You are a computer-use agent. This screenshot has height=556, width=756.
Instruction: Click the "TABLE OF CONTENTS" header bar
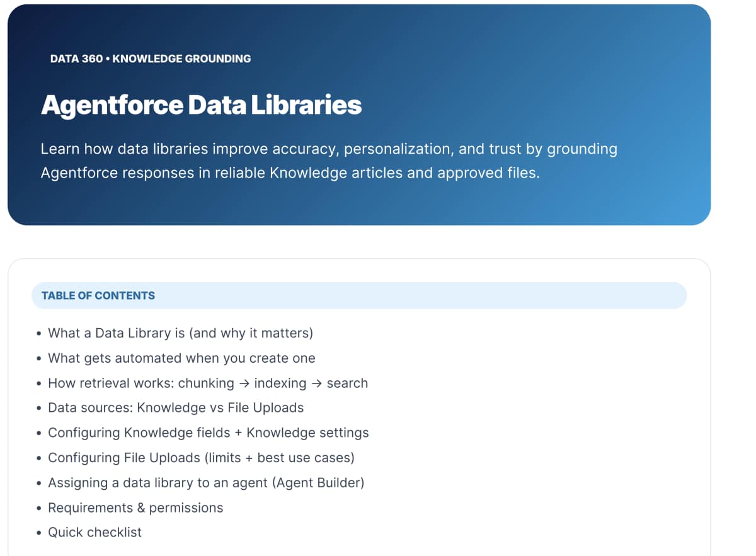[358, 295]
